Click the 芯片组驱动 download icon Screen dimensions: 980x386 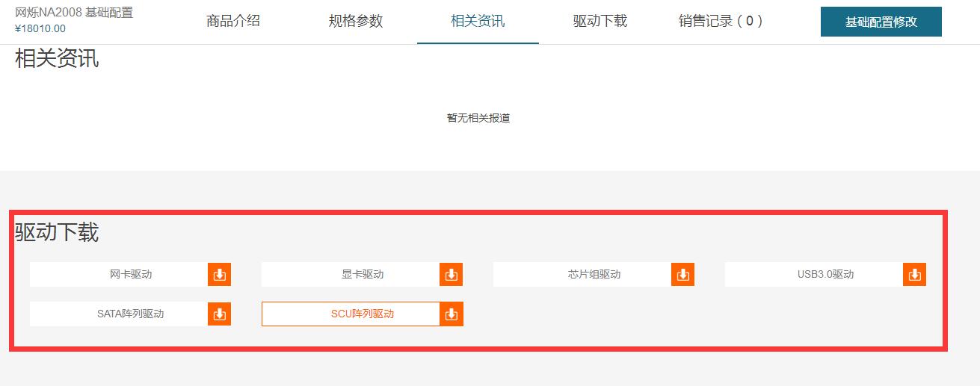[682, 275]
